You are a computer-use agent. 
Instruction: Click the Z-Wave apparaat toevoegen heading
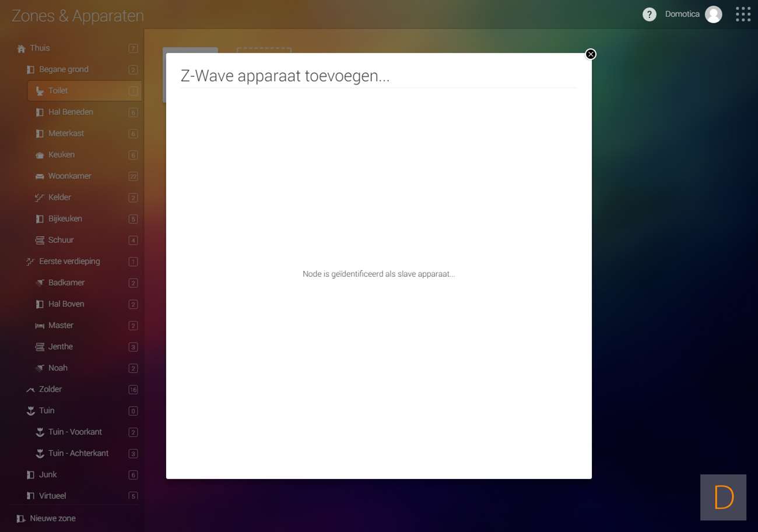pos(285,76)
